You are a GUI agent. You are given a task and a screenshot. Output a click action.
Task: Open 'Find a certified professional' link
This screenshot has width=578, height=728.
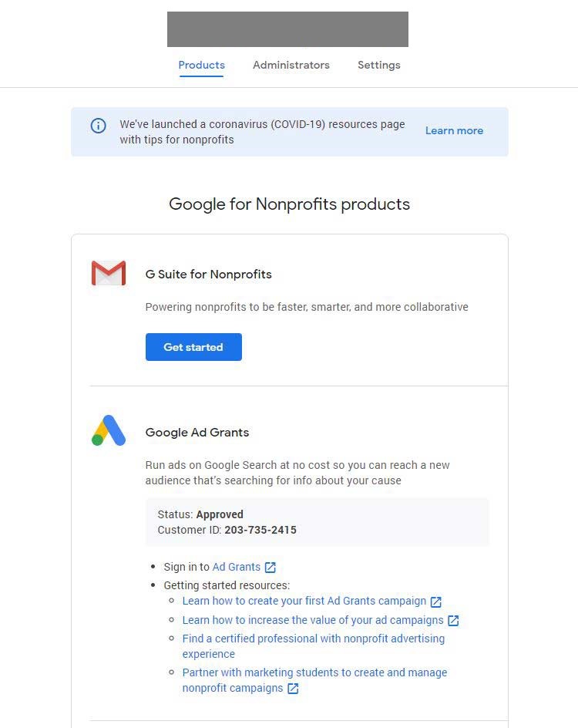313,639
